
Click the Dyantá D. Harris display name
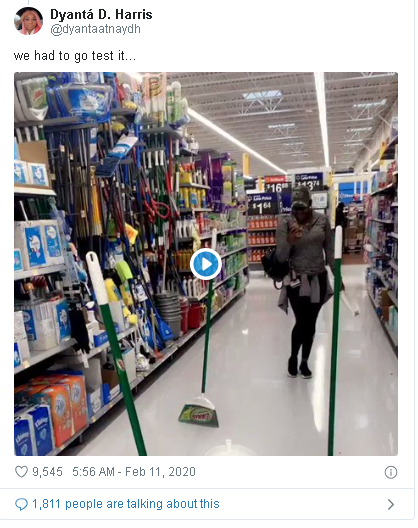coord(101,14)
